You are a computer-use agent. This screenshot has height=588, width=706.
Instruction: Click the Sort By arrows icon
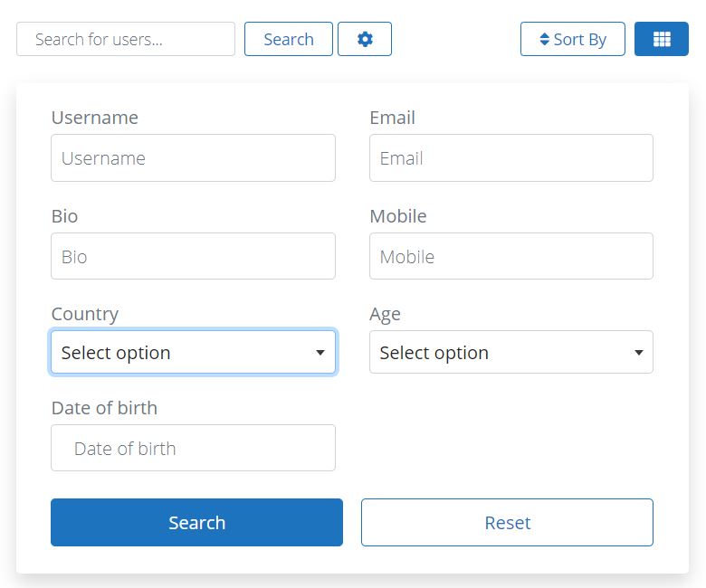(544, 39)
